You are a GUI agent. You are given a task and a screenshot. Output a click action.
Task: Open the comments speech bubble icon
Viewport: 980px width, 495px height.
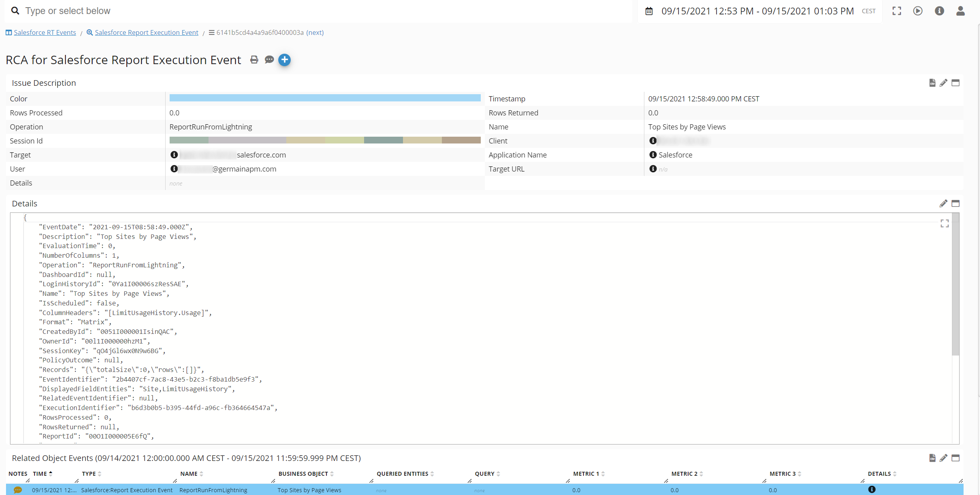point(269,60)
